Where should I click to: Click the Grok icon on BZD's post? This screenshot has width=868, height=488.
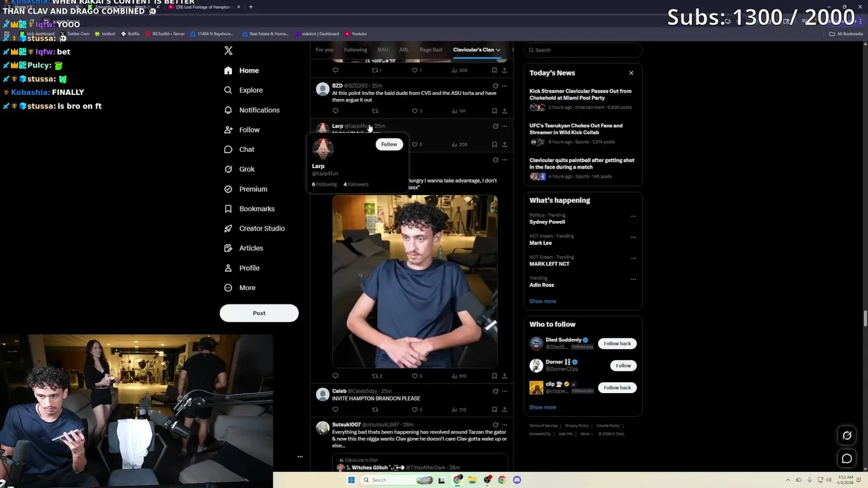[495, 85]
